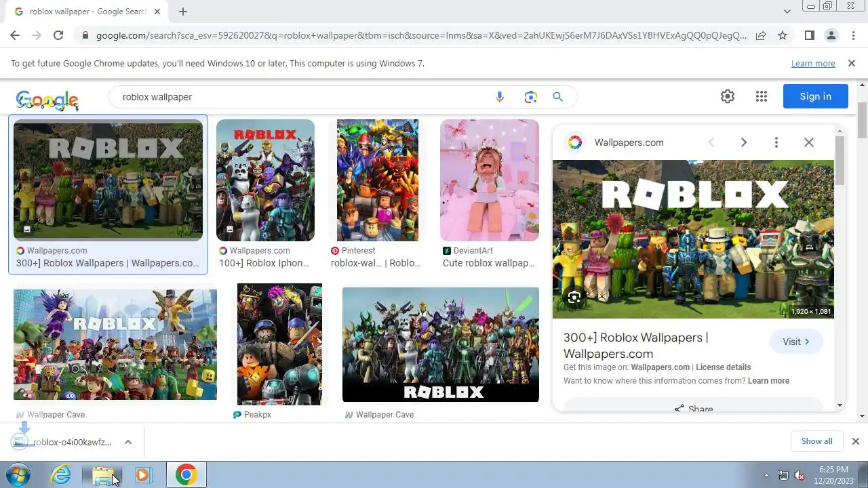The height and width of the screenshot is (488, 868).
Task: Click the share icon in the address bar
Action: [761, 35]
